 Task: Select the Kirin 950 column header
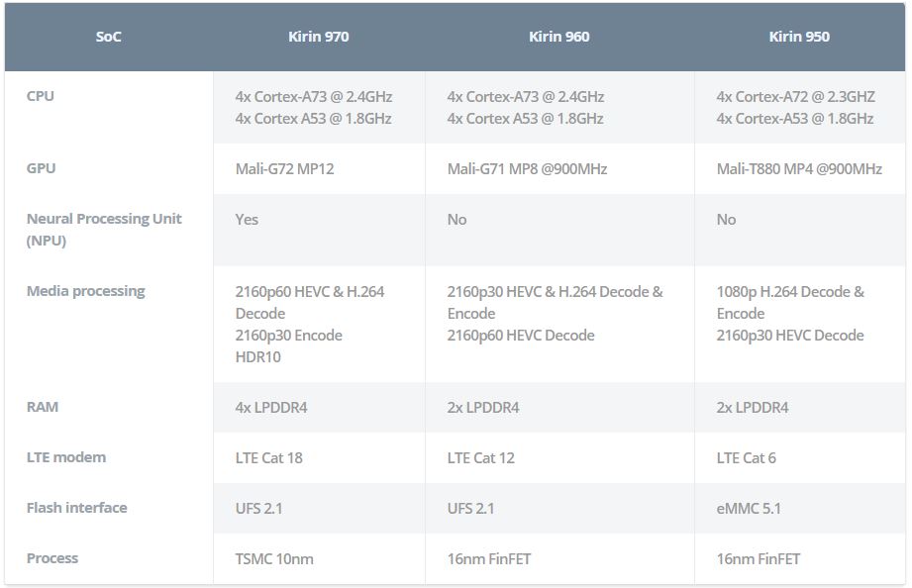pos(799,37)
